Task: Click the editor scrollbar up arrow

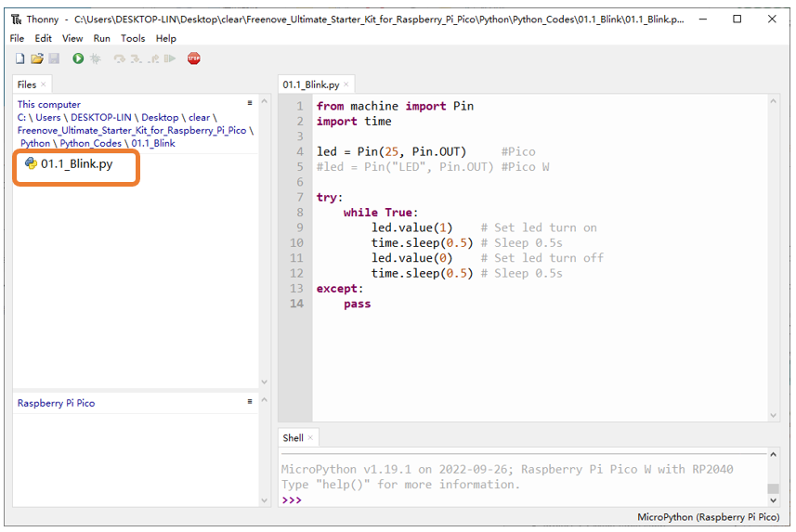Action: coord(773,101)
